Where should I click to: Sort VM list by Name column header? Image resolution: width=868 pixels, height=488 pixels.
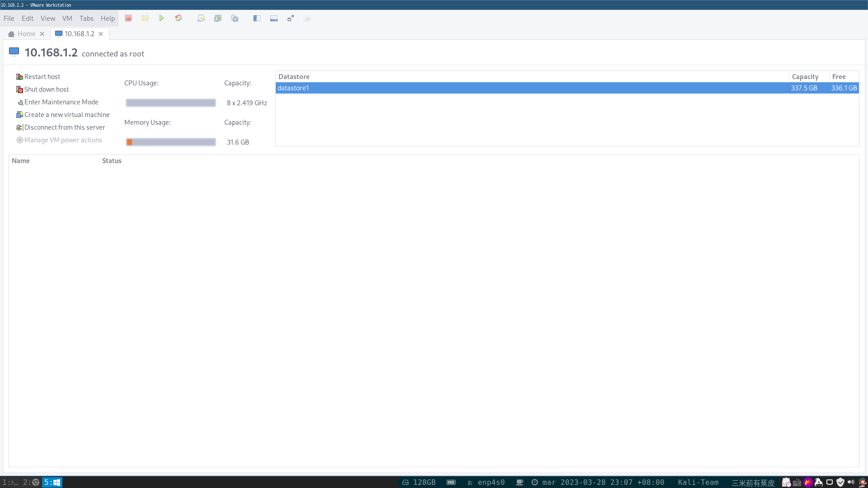(x=54, y=161)
